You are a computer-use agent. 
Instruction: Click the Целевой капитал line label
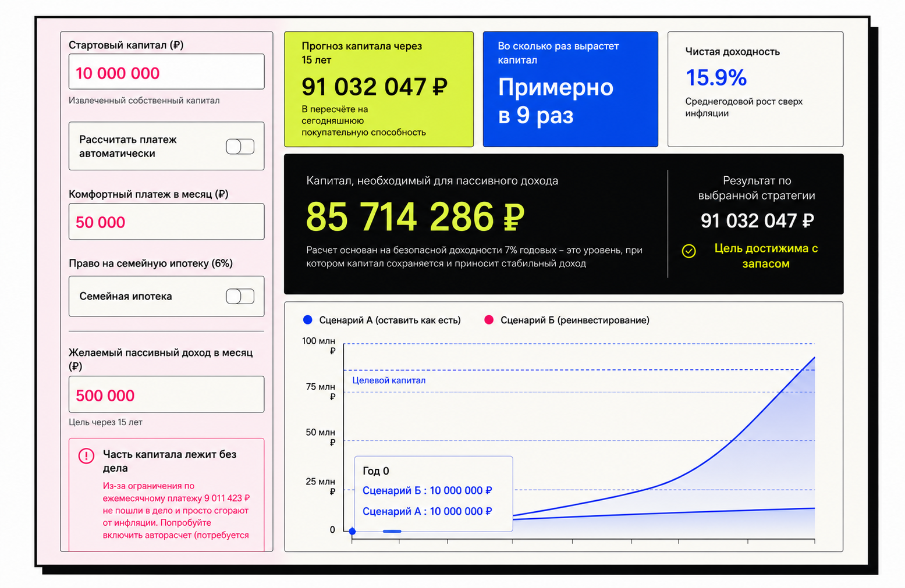click(x=389, y=380)
